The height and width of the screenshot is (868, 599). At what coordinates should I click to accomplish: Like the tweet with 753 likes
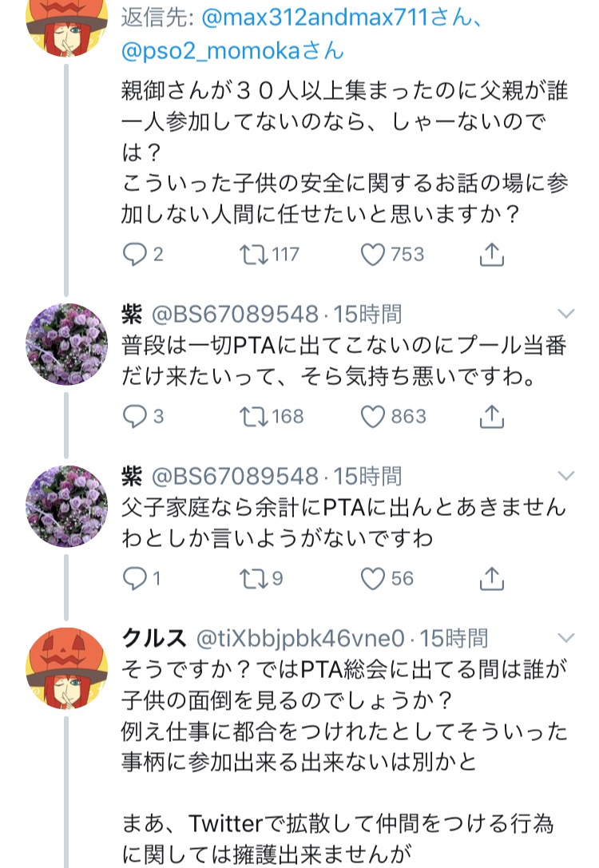click(372, 255)
